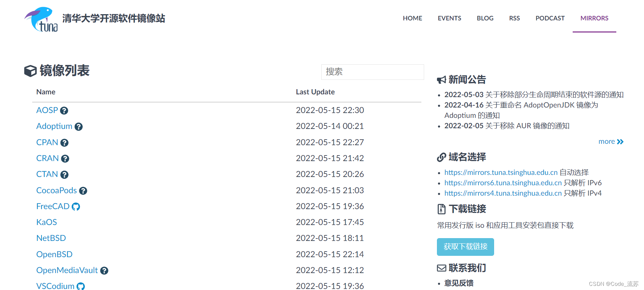Click the 2022-05-15 18:11 timestamp for NetBSD
The width and height of the screenshot is (644, 290).
[x=330, y=238]
